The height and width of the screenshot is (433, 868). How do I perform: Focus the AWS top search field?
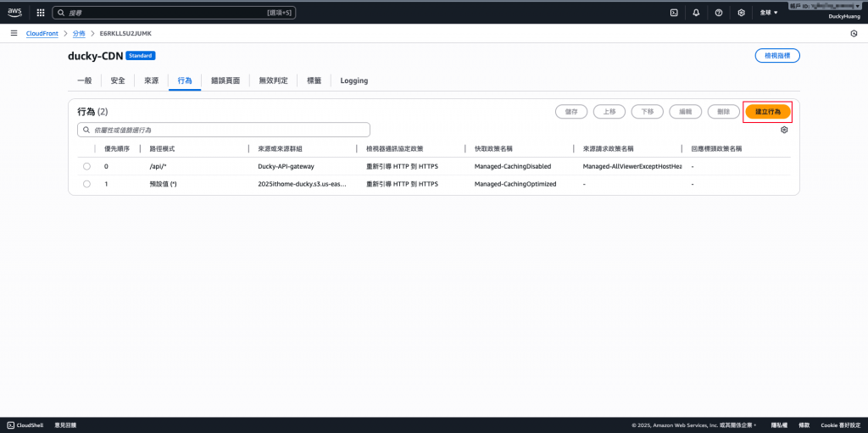(x=174, y=12)
